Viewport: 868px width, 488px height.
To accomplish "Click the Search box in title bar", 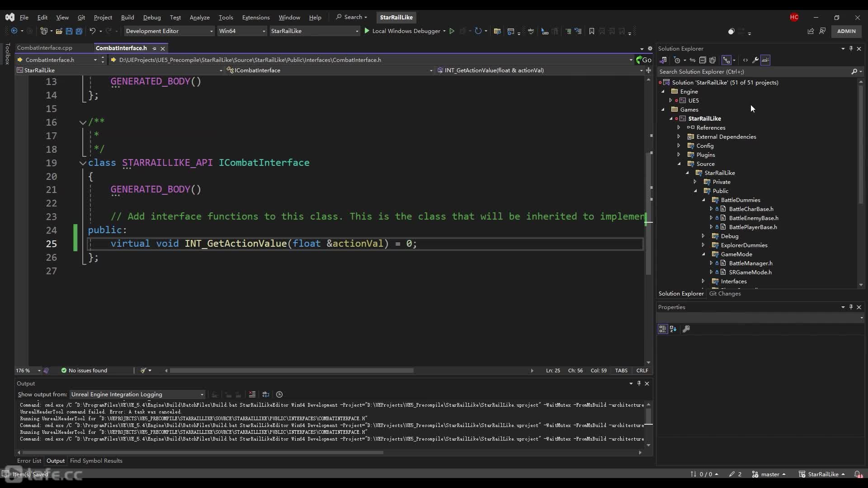I will 352,17.
